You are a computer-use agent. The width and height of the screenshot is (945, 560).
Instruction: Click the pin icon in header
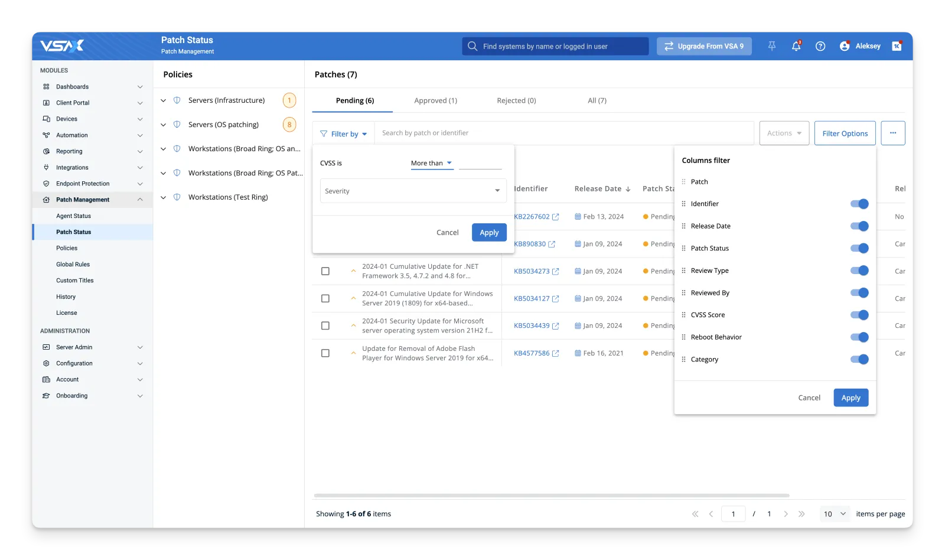click(x=771, y=46)
